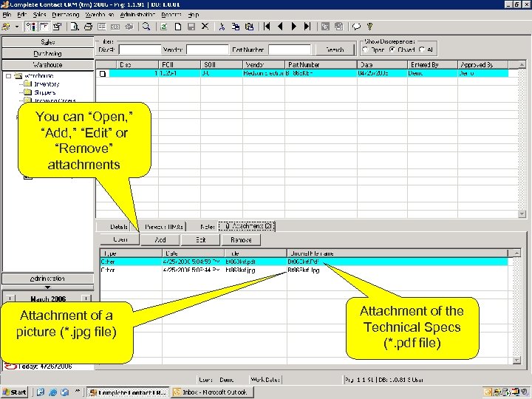Open the Sales menu
The width and height of the screenshot is (532, 399).
point(39,15)
